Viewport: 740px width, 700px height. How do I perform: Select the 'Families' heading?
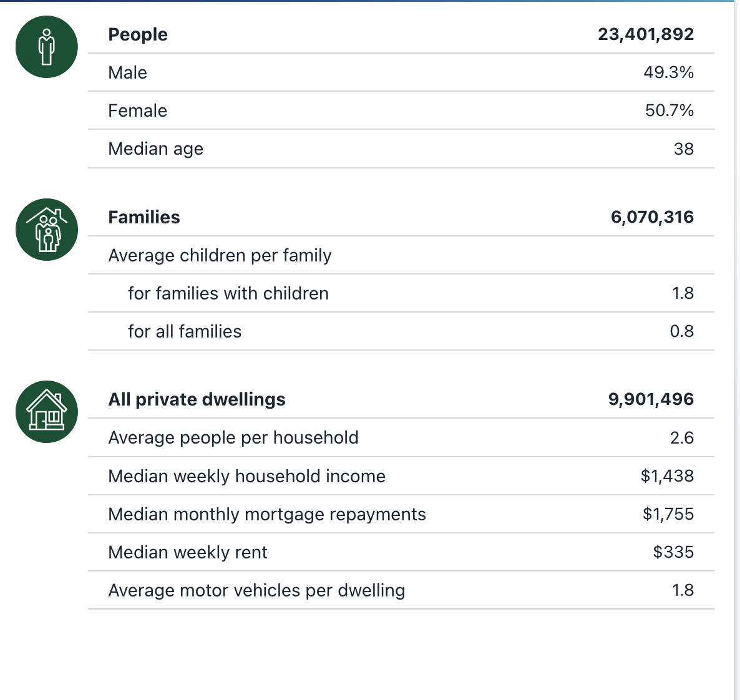[144, 217]
